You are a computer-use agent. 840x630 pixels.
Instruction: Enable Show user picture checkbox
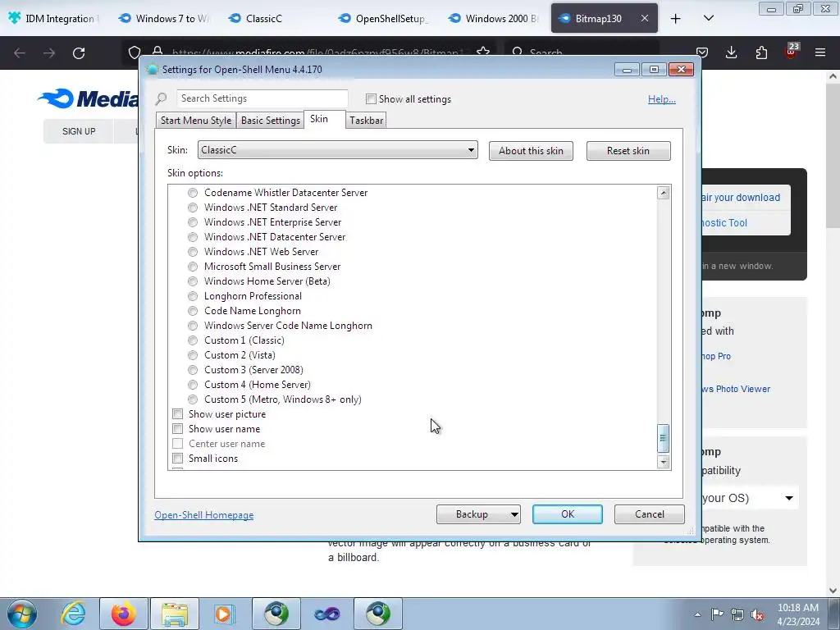coord(178,414)
